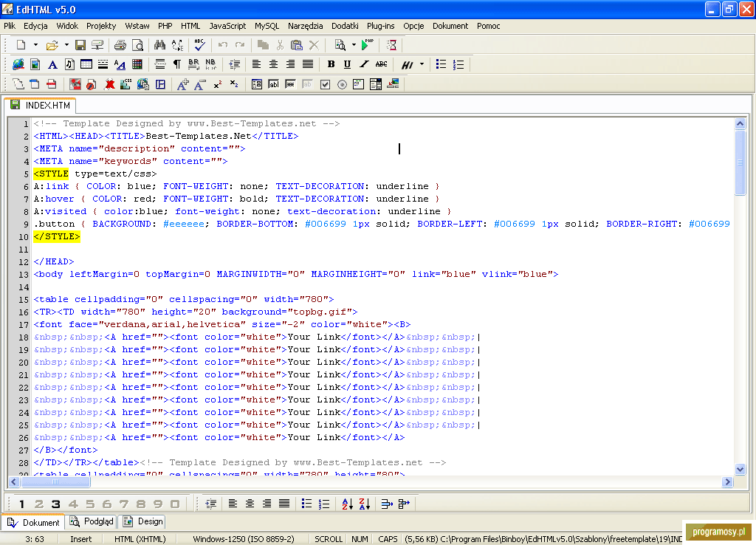
Task: Toggle italic with the slanted I button
Action: click(x=364, y=65)
